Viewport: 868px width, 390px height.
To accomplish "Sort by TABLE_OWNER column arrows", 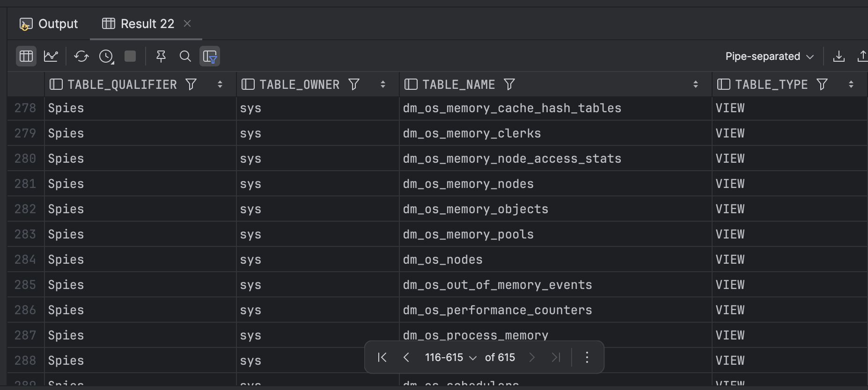I will point(383,85).
